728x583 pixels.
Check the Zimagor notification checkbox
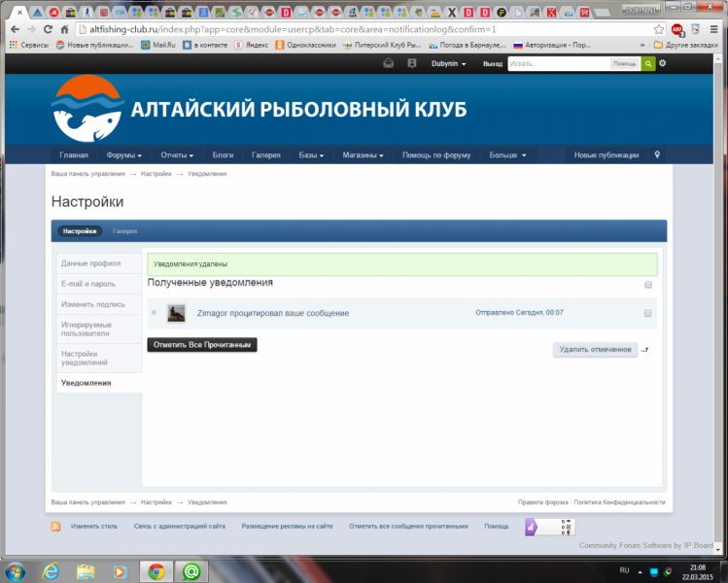pyautogui.click(x=647, y=313)
